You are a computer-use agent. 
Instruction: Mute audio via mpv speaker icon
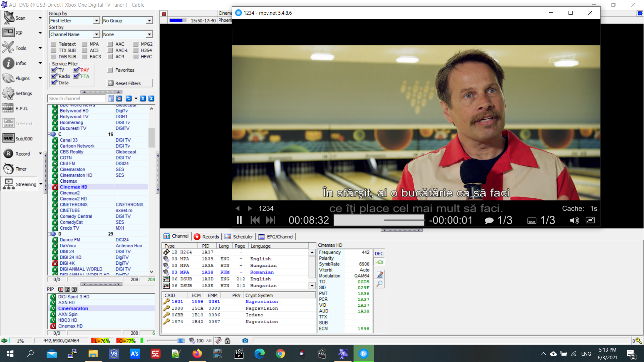click(x=574, y=220)
